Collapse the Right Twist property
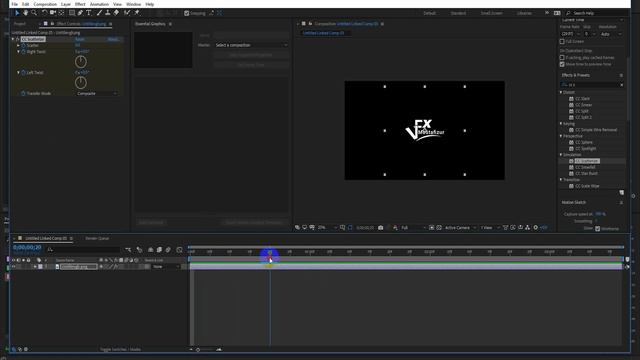Viewport: 640px width, 360px height. coord(18,52)
